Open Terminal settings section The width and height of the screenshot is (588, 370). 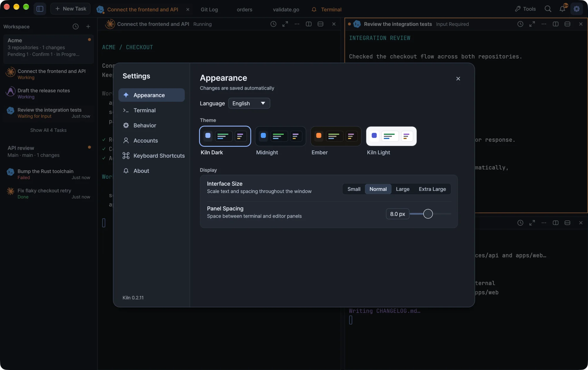click(151, 110)
